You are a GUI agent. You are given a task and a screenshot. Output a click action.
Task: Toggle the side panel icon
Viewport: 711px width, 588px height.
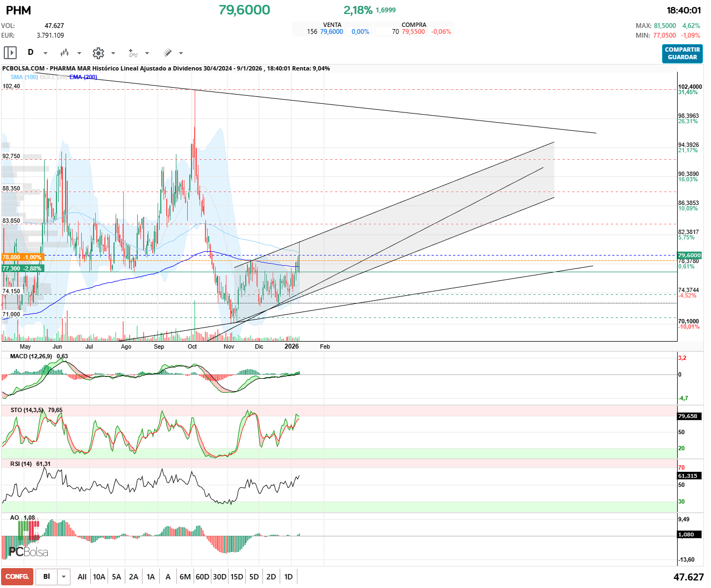tap(10, 53)
